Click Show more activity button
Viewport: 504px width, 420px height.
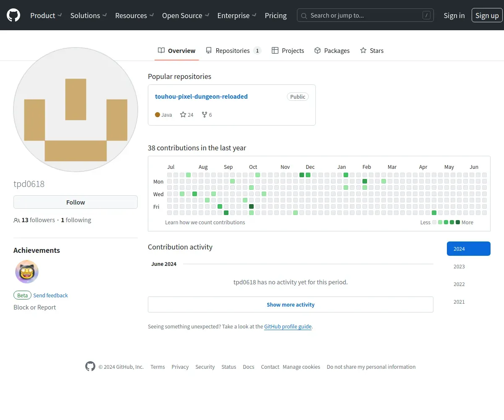point(291,304)
